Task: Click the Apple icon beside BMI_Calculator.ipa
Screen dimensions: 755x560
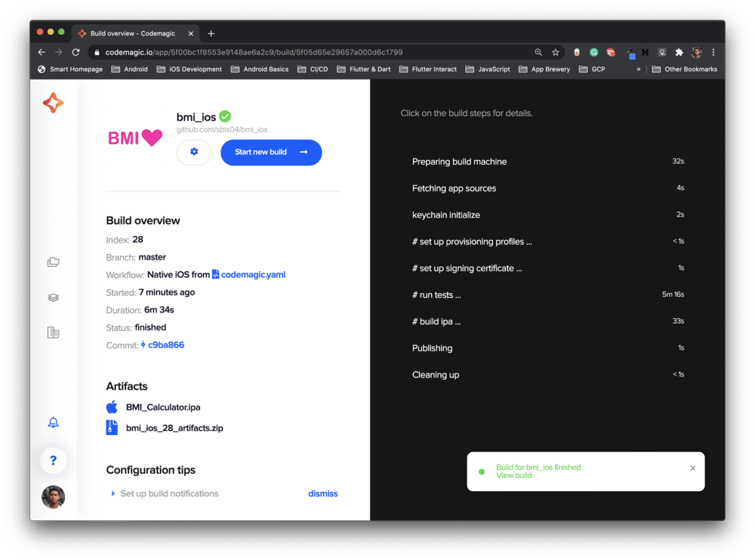Action: pos(112,407)
